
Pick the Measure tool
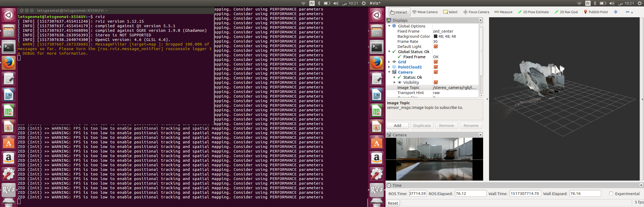pos(503,12)
